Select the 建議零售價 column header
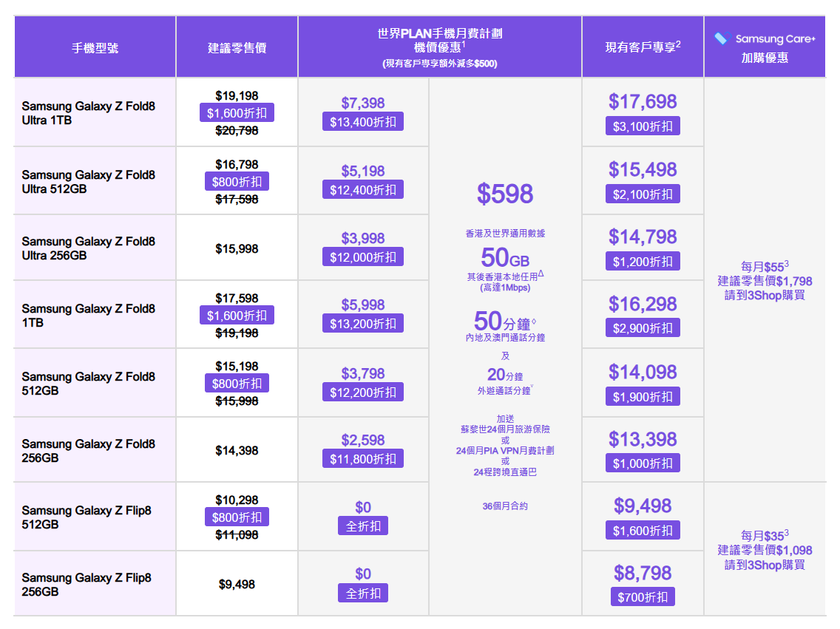The image size is (840, 629). click(237, 47)
